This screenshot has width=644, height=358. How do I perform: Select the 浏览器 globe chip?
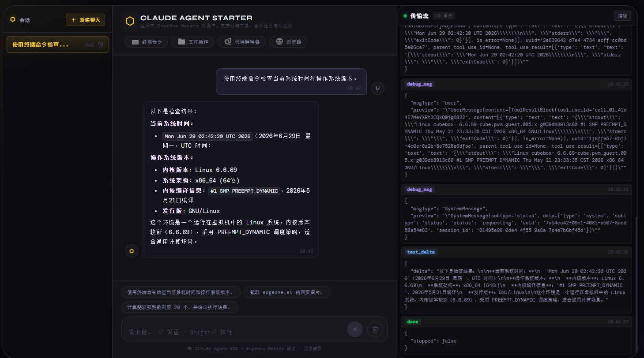(288, 42)
